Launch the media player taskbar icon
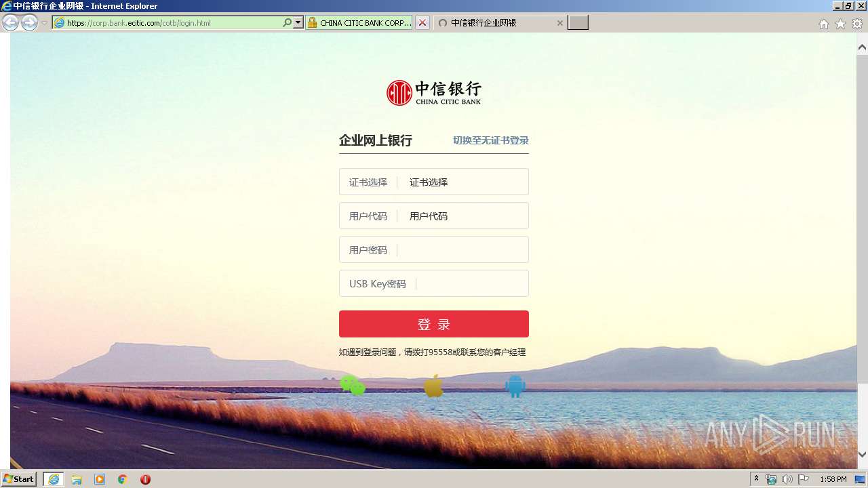The image size is (868, 488). point(100,479)
